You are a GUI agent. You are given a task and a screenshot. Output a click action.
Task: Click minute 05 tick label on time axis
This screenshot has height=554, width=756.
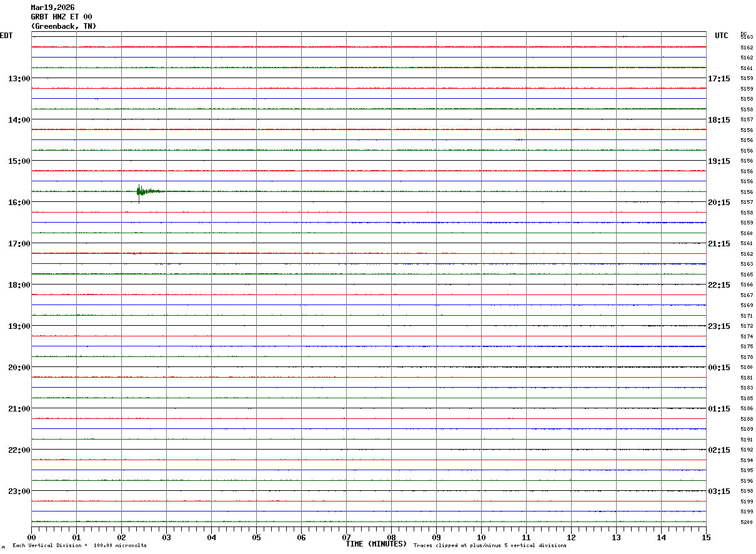pos(256,537)
